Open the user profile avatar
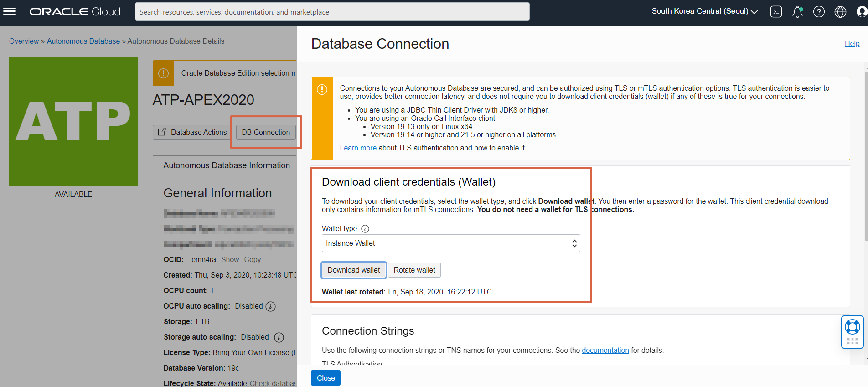The height and width of the screenshot is (387, 868). click(862, 12)
